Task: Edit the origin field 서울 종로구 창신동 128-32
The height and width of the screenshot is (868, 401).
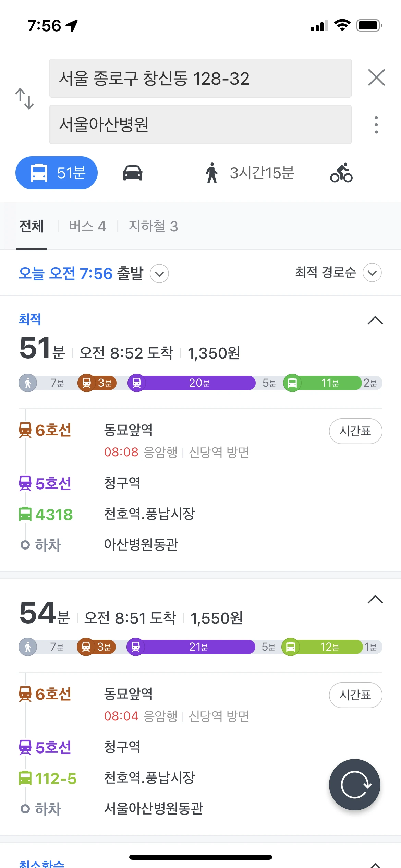Action: [x=200, y=78]
